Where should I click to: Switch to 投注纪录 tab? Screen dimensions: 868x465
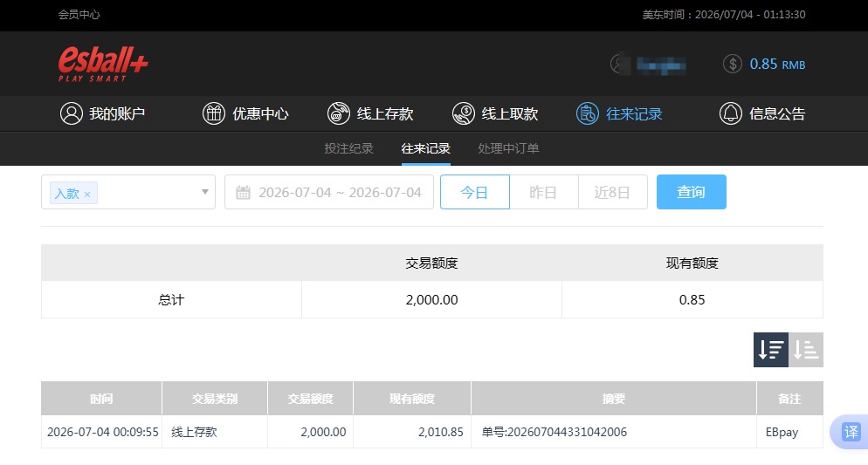click(x=348, y=148)
